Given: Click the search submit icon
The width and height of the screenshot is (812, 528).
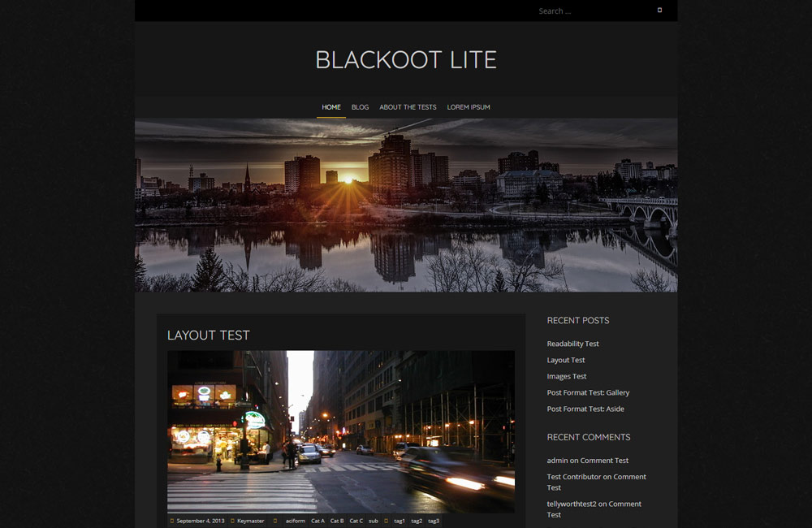Looking at the screenshot, I should click(659, 11).
